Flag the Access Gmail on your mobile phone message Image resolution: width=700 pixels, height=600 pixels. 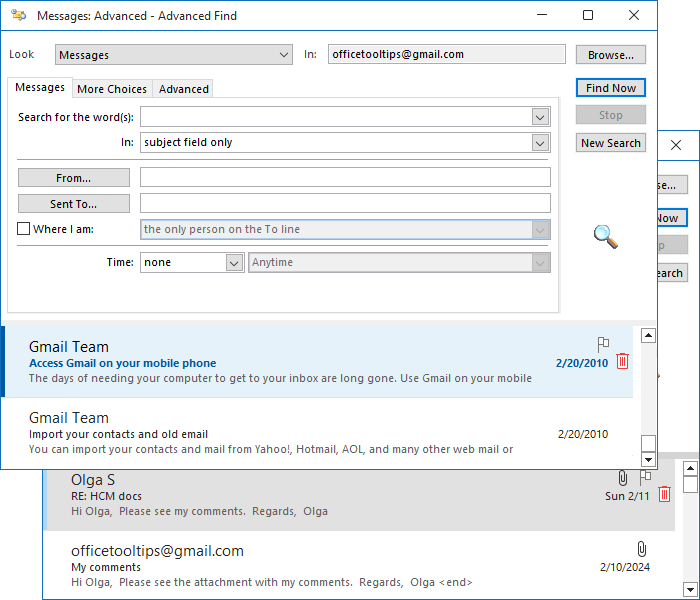603,345
